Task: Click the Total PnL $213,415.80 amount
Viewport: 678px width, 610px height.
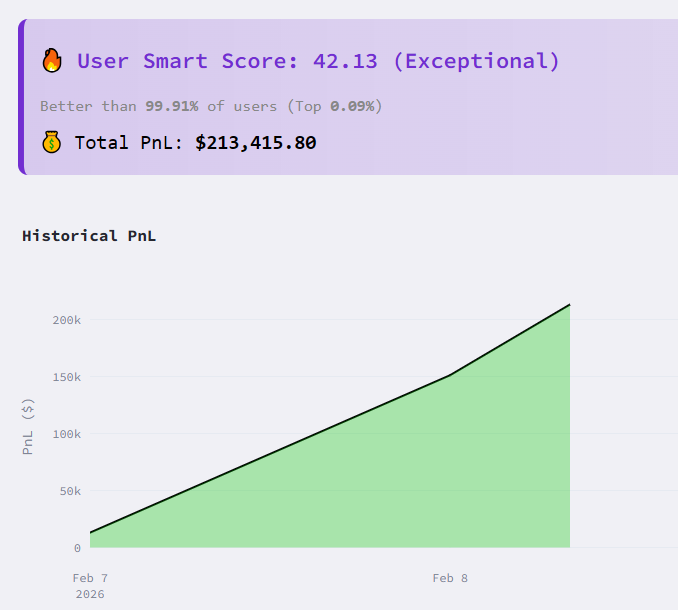Action: [256, 143]
